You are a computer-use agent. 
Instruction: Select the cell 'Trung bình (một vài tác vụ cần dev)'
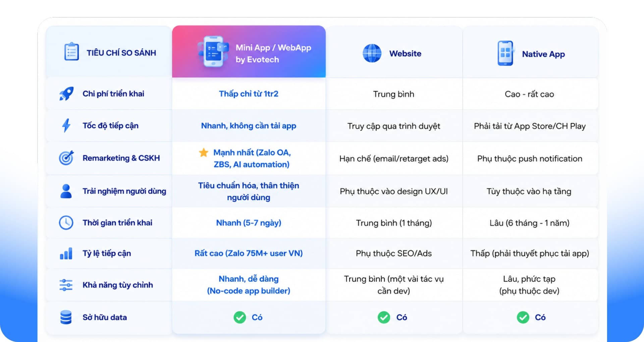(394, 285)
